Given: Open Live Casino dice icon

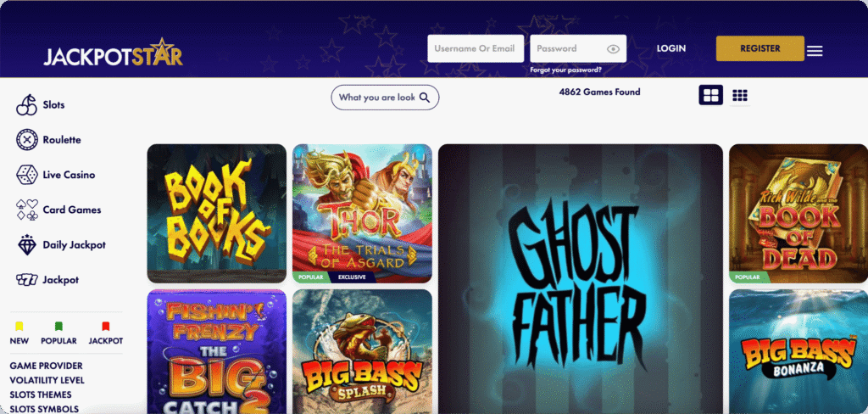Looking at the screenshot, I should click(x=27, y=175).
